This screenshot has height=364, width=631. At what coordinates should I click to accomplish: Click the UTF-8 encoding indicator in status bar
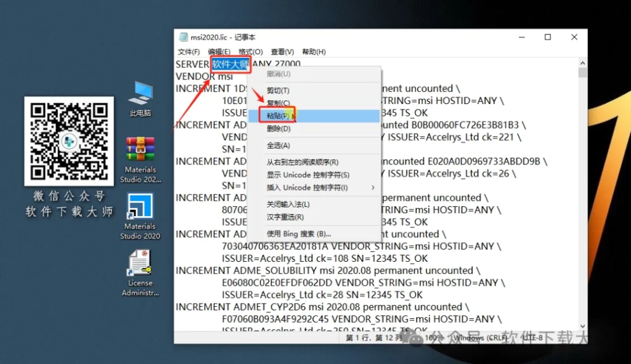531,338
